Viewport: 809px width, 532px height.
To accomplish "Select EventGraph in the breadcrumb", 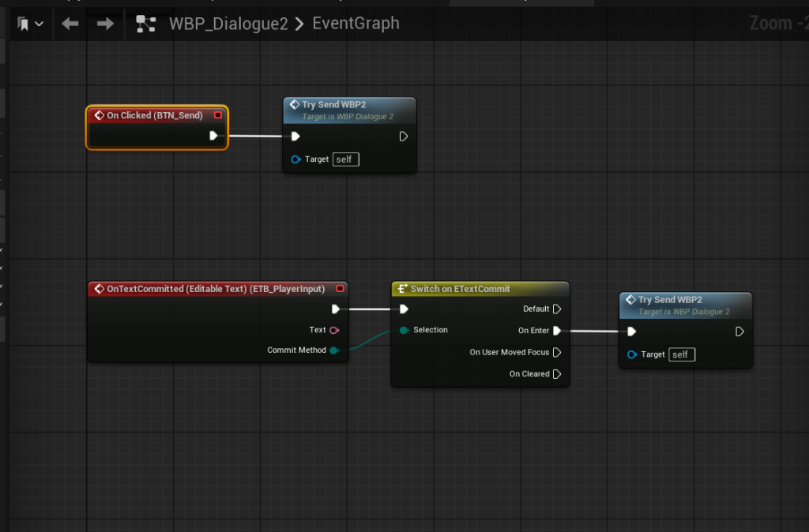I will tap(356, 24).
